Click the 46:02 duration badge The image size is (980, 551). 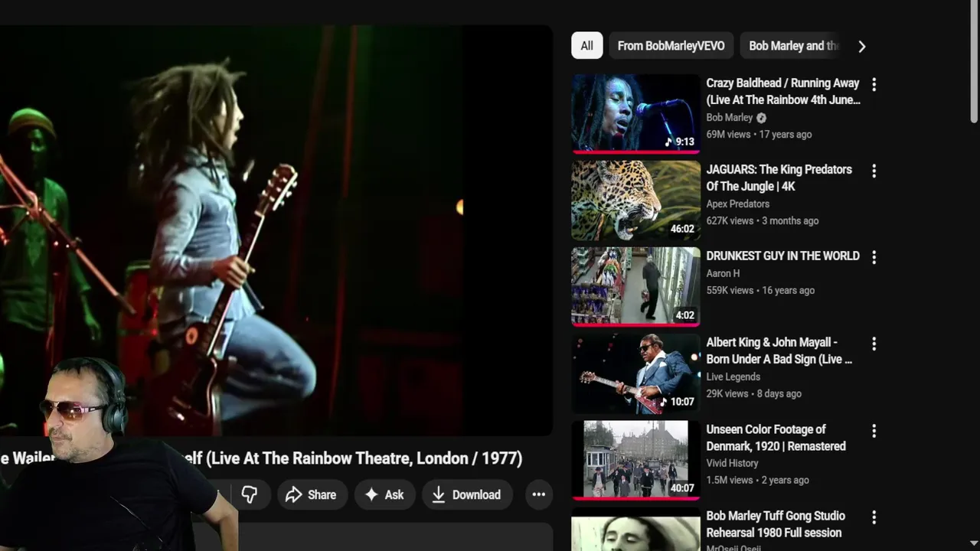[682, 229]
